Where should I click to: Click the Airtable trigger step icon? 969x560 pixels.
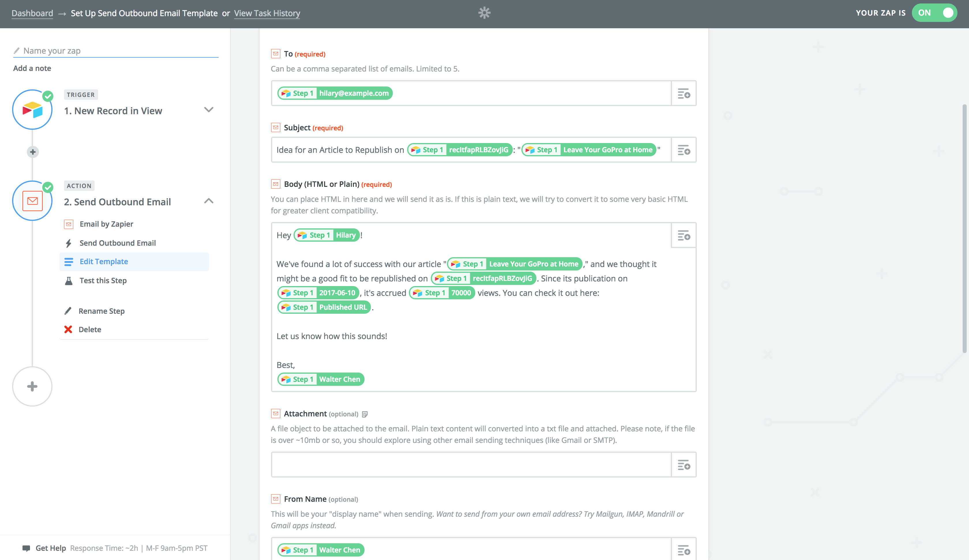pos(32,110)
